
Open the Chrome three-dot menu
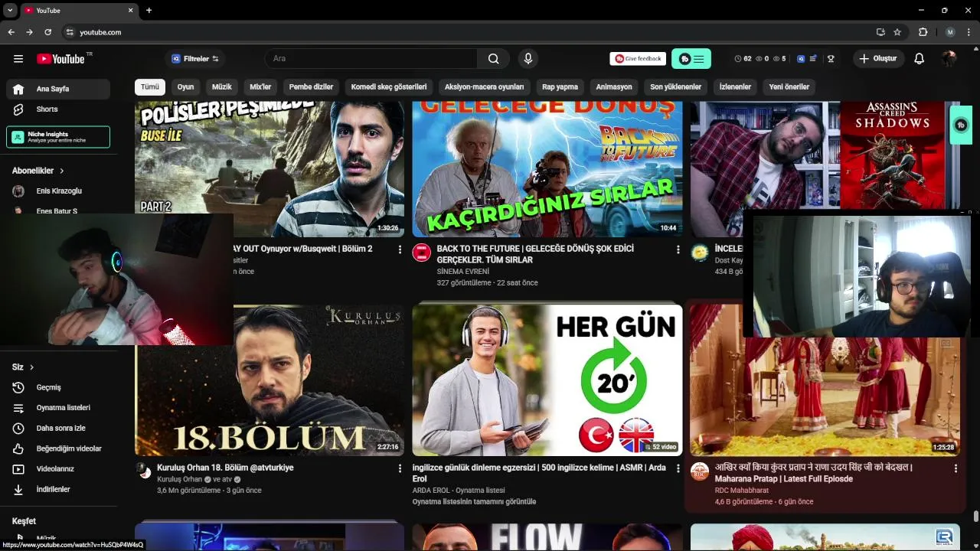pos(969,32)
